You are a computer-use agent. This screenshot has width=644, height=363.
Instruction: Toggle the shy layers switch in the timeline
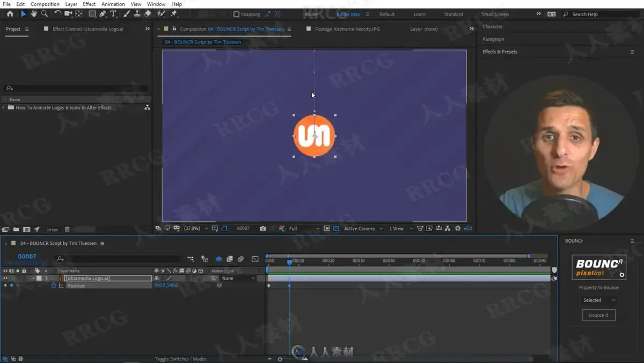tap(218, 259)
